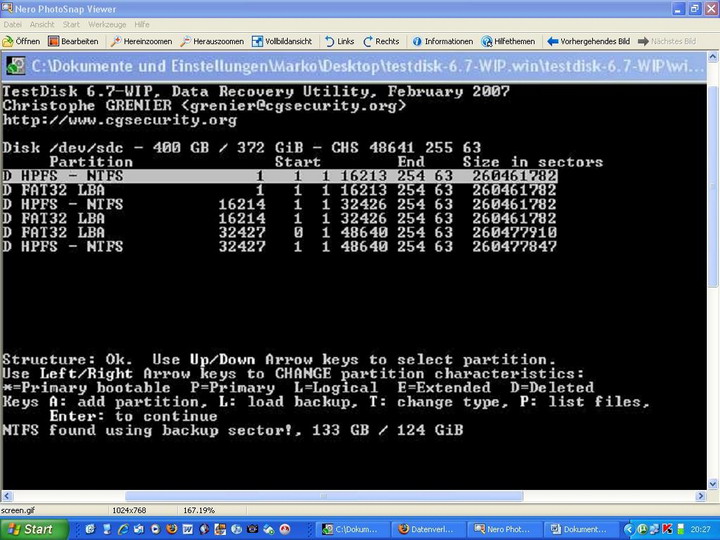Switch to the Dokument... taskbar window
Image resolution: width=720 pixels, height=540 pixels.
click(581, 529)
